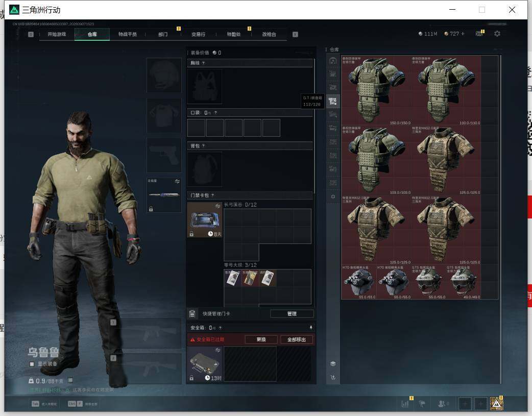Click the 长弓溪谷: 0/12 label
532x416 pixels.
pos(240,205)
